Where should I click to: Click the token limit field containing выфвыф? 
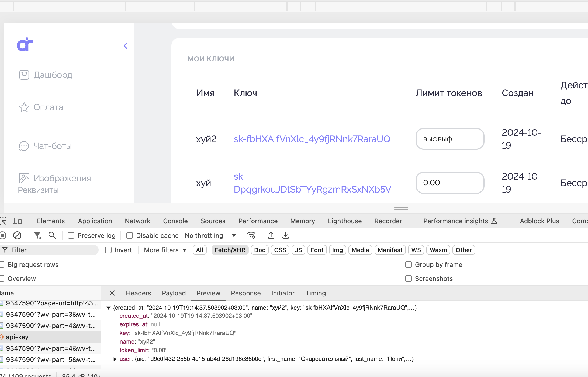tap(450, 139)
